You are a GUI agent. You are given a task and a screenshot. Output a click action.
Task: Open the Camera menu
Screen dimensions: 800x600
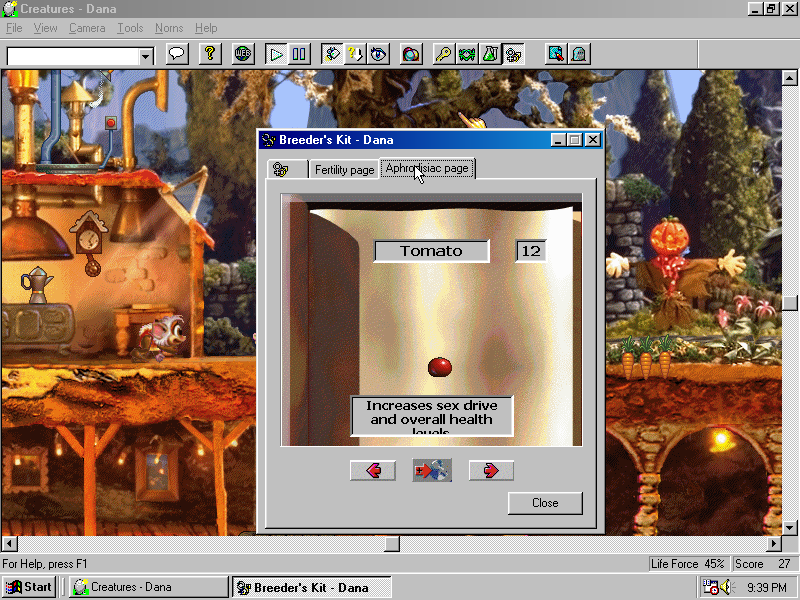(87, 28)
